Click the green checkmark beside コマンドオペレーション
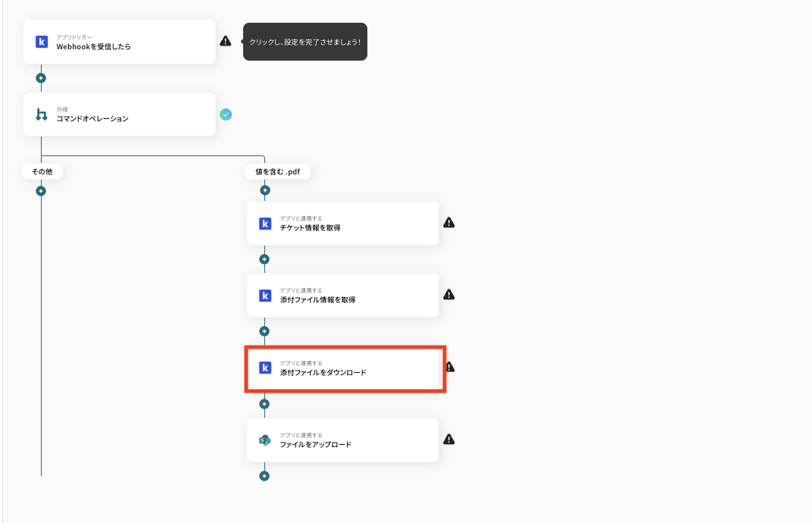812x523 pixels. [226, 114]
